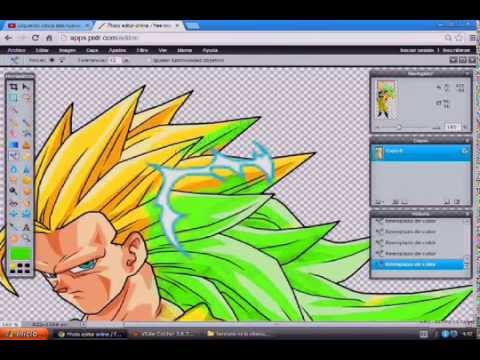480x360 pixels.
Task: Select the Dodge tool
Action: pyautogui.click(x=13, y=191)
